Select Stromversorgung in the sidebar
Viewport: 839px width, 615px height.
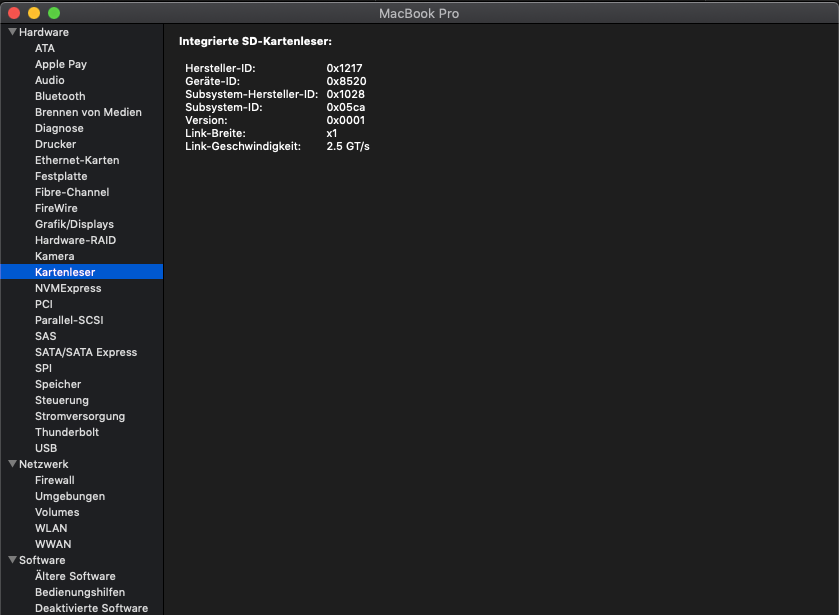coord(80,416)
